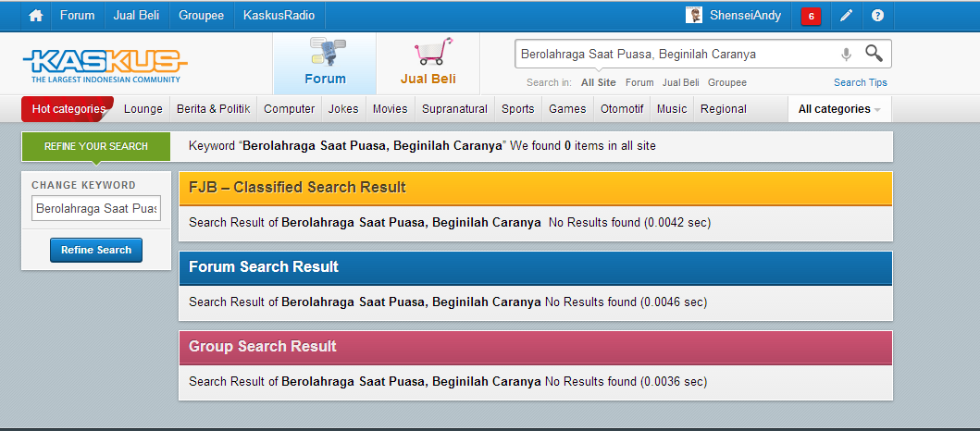980x431 pixels.
Task: Open ShenseiAndy profile username
Action: 745,16
